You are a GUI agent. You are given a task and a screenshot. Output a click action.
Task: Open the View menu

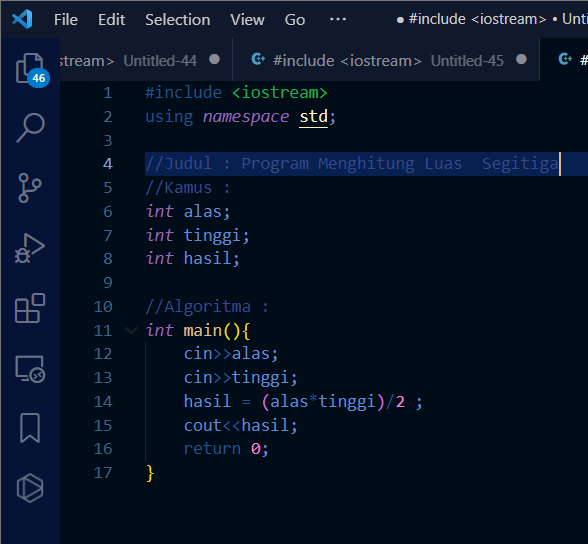pyautogui.click(x=248, y=19)
